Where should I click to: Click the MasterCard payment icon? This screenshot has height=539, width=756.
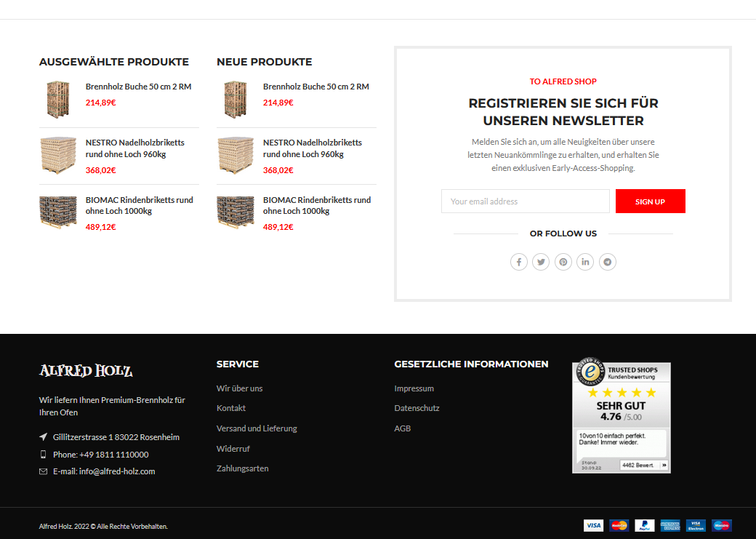click(619, 525)
